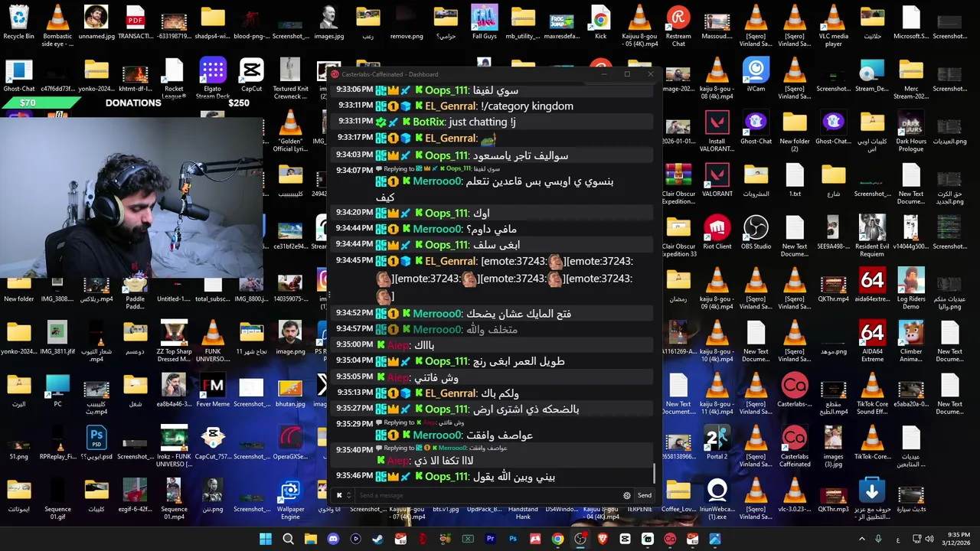
Task: Select the VALORANT desktop shortcut
Action: pyautogui.click(x=717, y=180)
